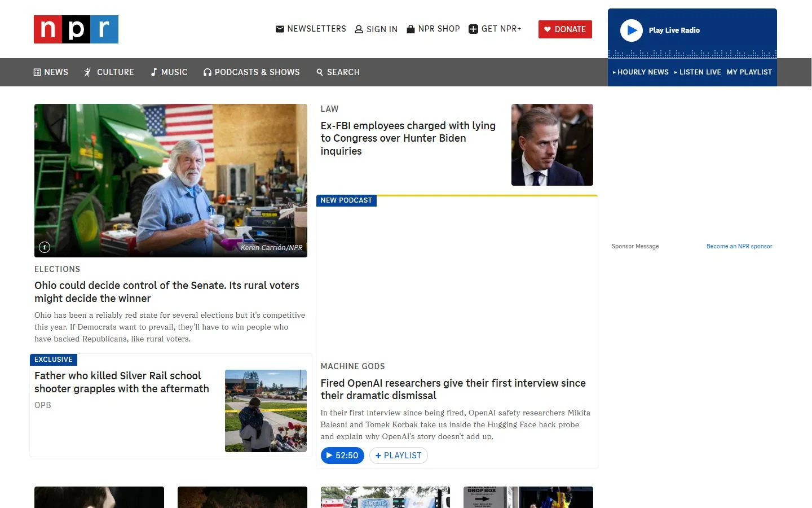Play the Hourly News
The image size is (812, 508).
click(x=641, y=72)
